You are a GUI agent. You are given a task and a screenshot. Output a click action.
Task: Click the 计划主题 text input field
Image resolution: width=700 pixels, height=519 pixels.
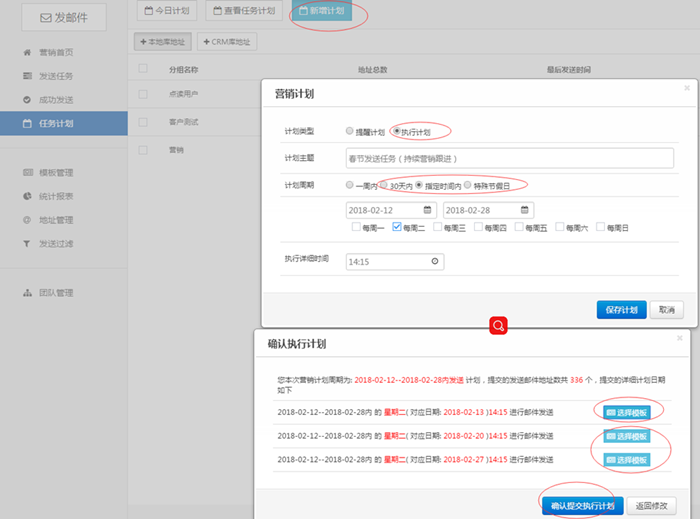pyautogui.click(x=509, y=158)
